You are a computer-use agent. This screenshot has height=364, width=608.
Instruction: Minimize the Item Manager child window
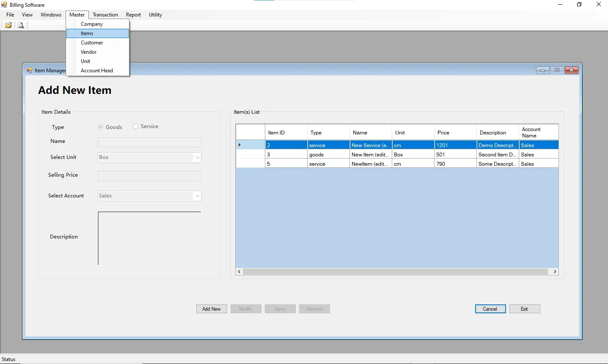tap(542, 70)
